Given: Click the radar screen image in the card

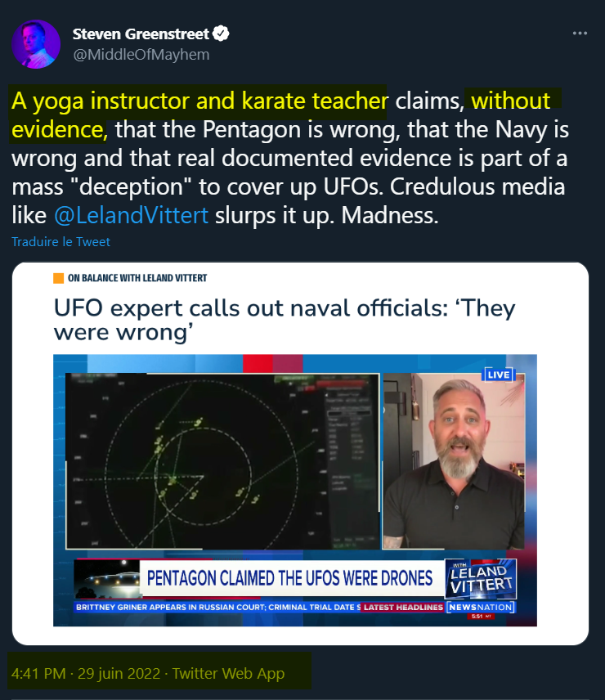Looking at the screenshot, I should click(222, 461).
